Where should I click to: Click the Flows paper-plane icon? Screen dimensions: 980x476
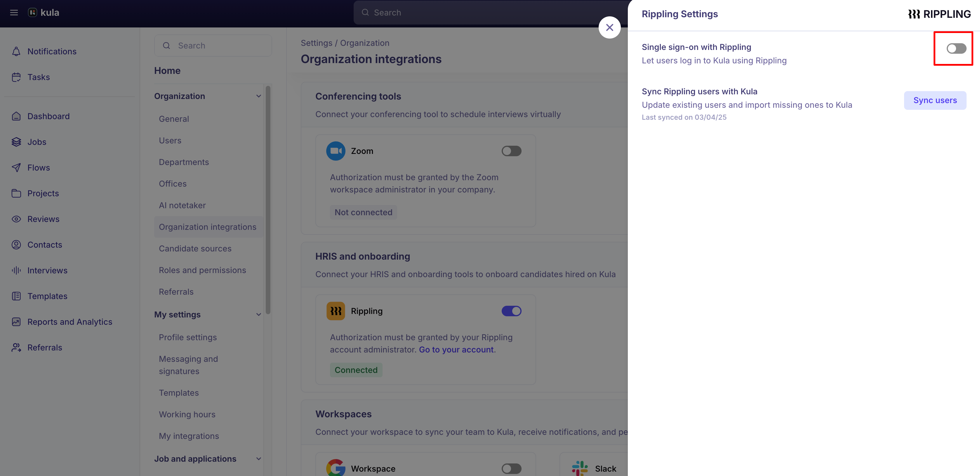click(16, 167)
